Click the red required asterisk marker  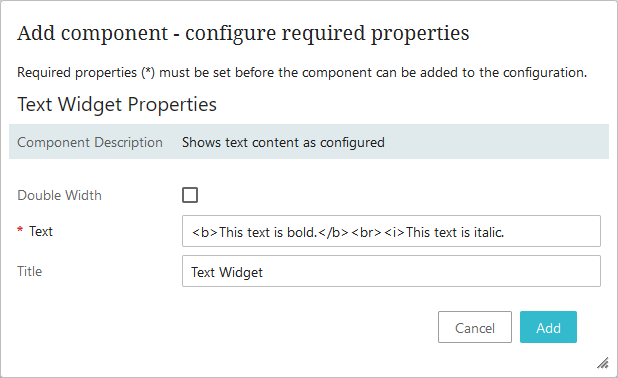pos(20,229)
